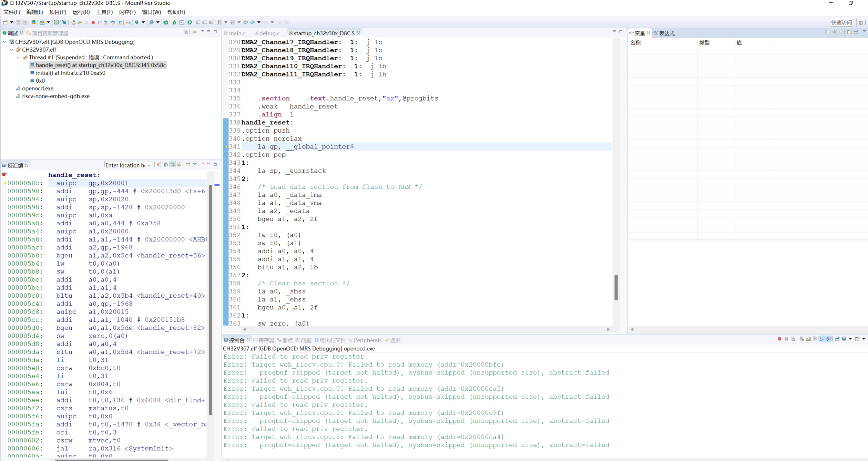Close the startup_ch32v30x_D8C.S editor tab
The height and width of the screenshot is (461, 868).
pos(358,33)
